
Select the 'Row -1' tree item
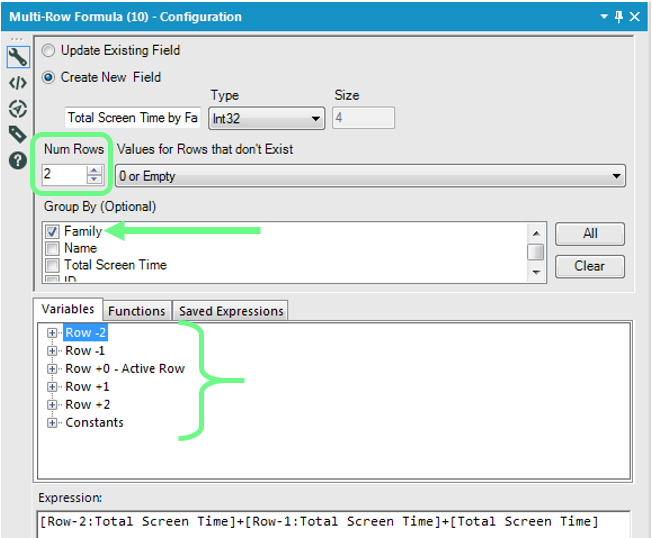point(85,351)
